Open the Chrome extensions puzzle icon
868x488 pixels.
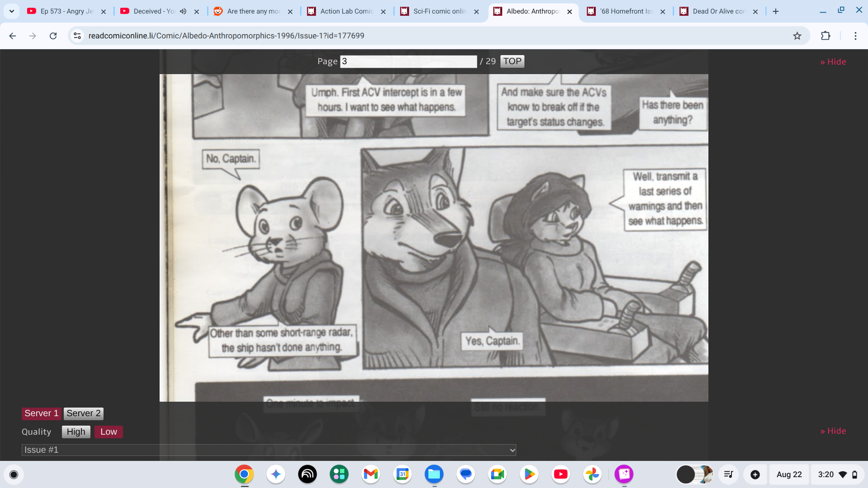point(826,36)
